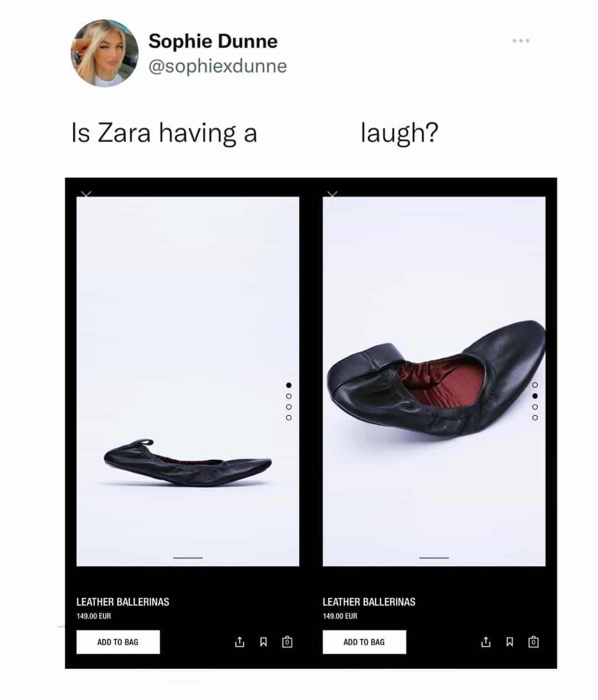
Task: Open shopping bag icon in left panel
Action: 287,642
